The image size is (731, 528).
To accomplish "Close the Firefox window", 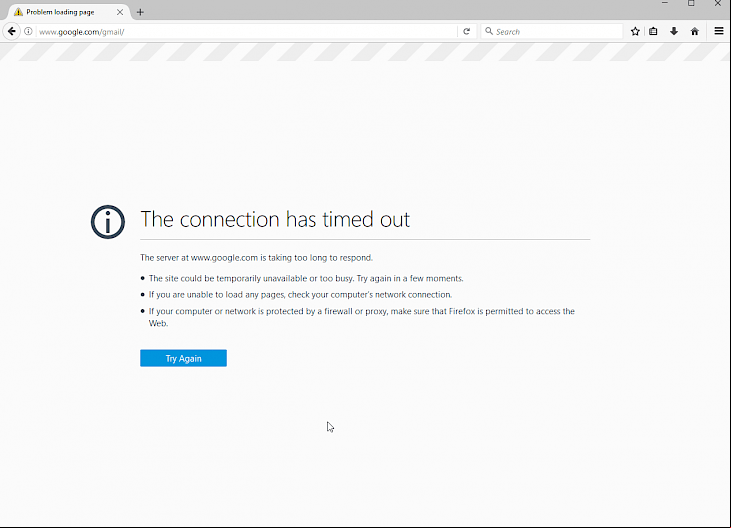I will [718, 4].
